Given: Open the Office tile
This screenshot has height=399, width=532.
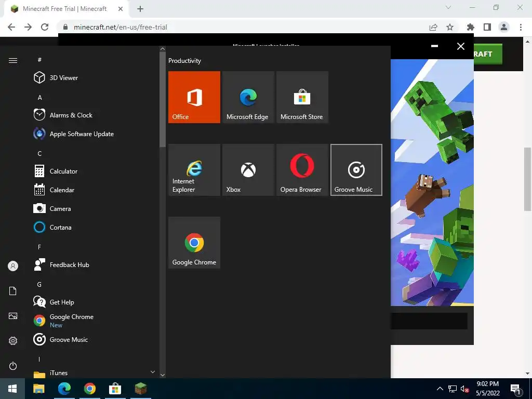Looking at the screenshot, I should point(194,97).
